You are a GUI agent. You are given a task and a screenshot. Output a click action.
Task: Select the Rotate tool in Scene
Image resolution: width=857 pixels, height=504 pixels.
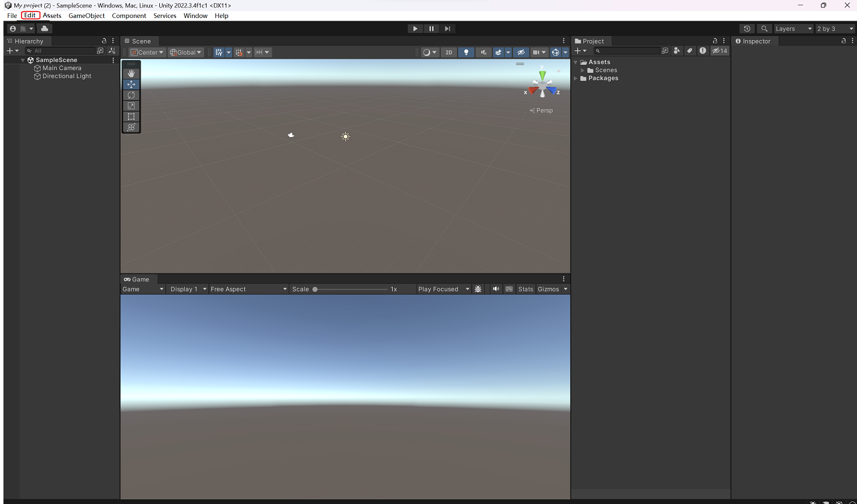[131, 95]
